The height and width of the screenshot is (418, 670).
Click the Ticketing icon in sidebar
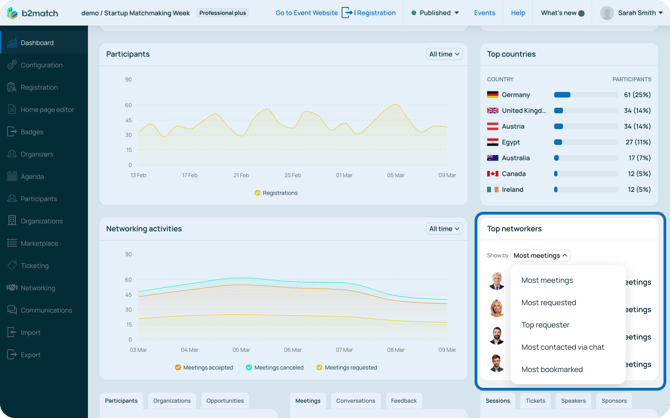click(12, 266)
